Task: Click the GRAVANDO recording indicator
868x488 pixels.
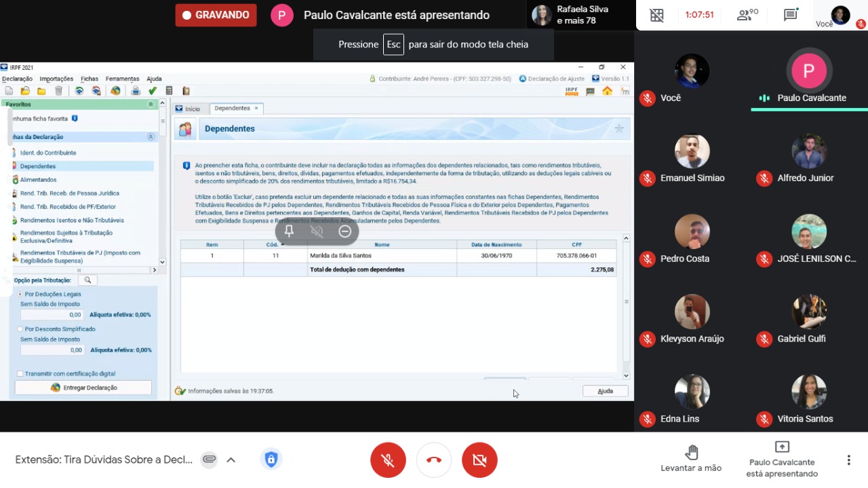Action: tap(216, 15)
